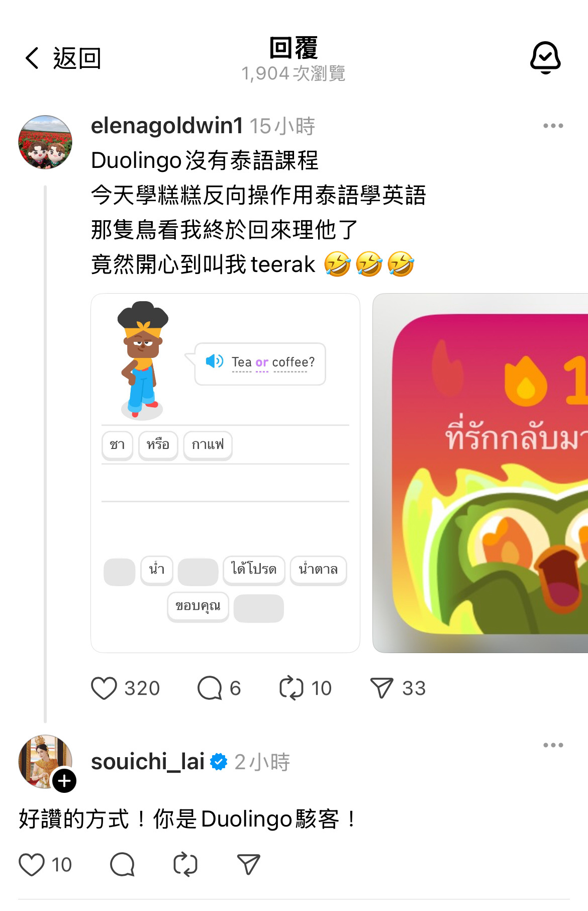Screen dimensions: 588x911
Task: Share souichi_lai's reply via paper plane
Action: pos(248,865)
